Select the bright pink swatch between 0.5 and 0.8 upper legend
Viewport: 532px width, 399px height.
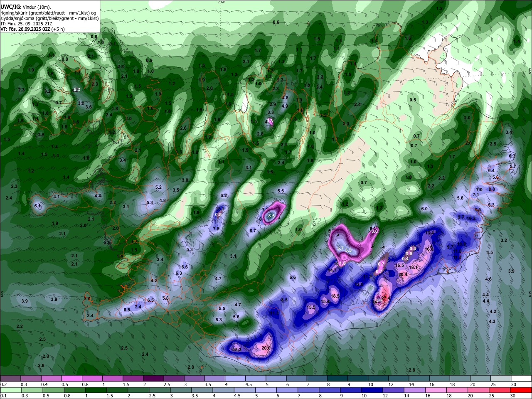71,379
